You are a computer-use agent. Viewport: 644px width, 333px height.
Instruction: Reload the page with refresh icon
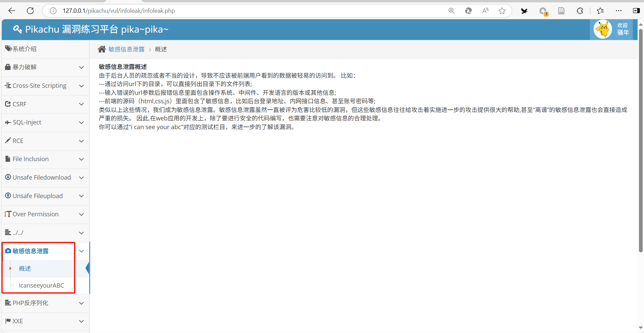pos(30,11)
